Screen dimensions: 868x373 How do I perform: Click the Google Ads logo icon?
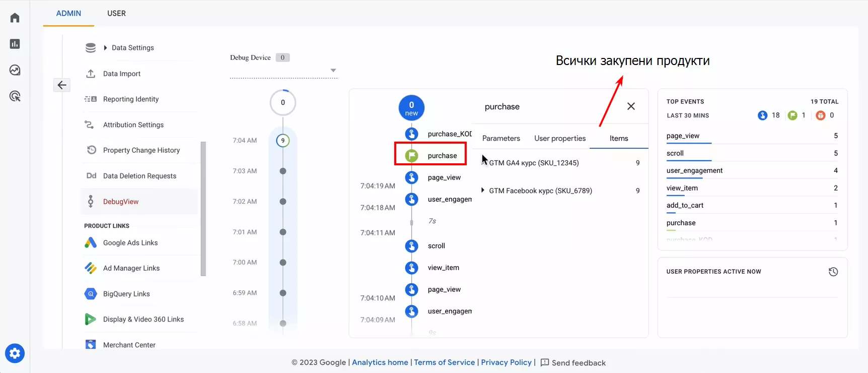pyautogui.click(x=91, y=242)
